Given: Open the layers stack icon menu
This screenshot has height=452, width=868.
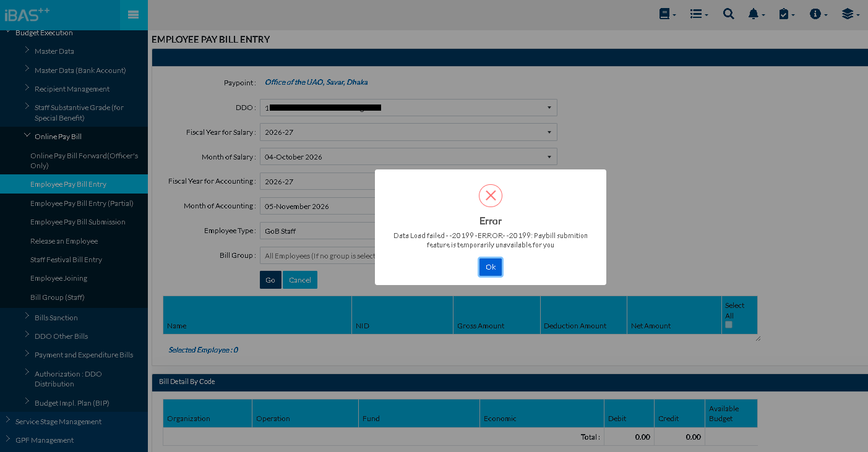Looking at the screenshot, I should click(851, 14).
